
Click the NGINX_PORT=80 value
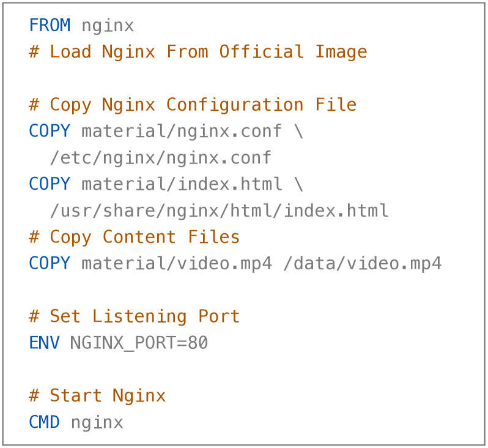(139, 343)
